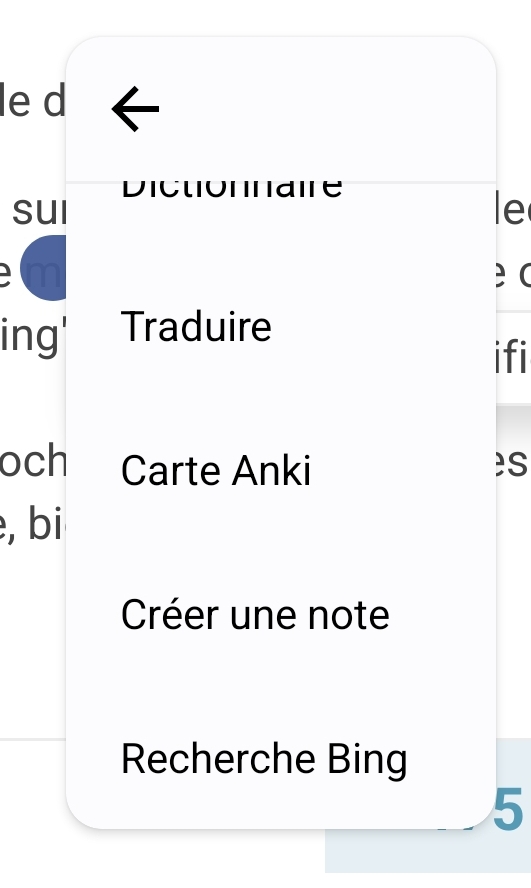Tap Créer une note in the menu

point(255,615)
